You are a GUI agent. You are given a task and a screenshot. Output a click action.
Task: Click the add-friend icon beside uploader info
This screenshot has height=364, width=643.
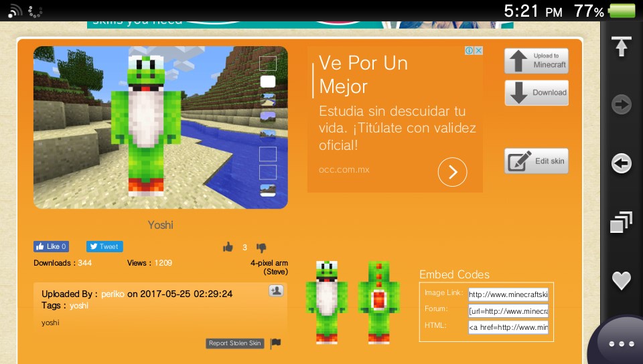[x=276, y=290]
